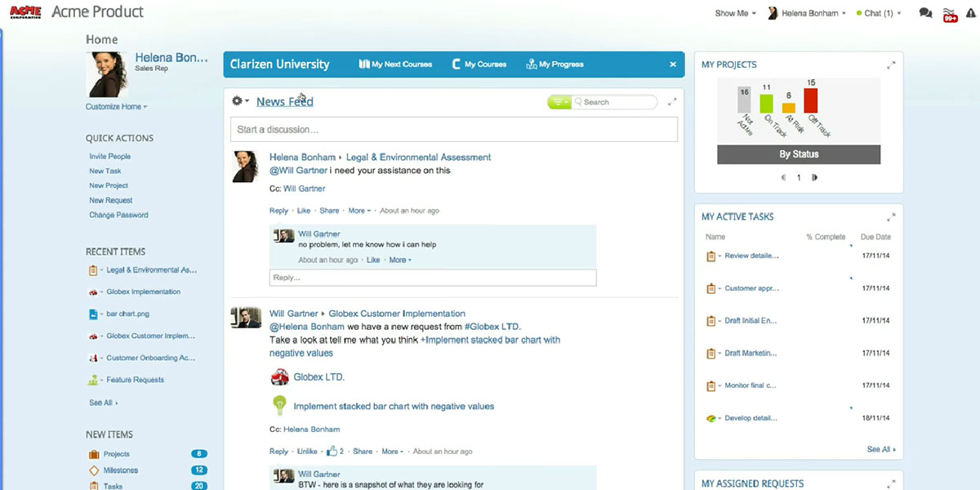Screen dimensions: 980x490
Task: Go to next chart in My Projects
Action: coord(814,177)
